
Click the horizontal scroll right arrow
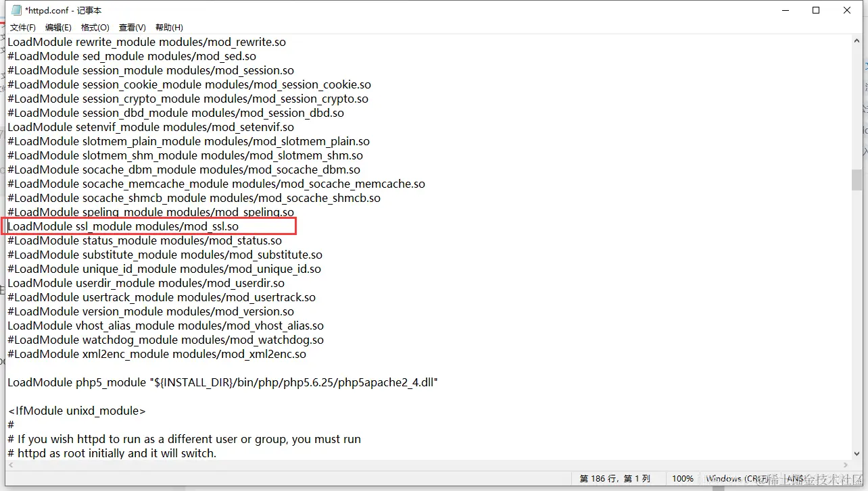point(846,465)
